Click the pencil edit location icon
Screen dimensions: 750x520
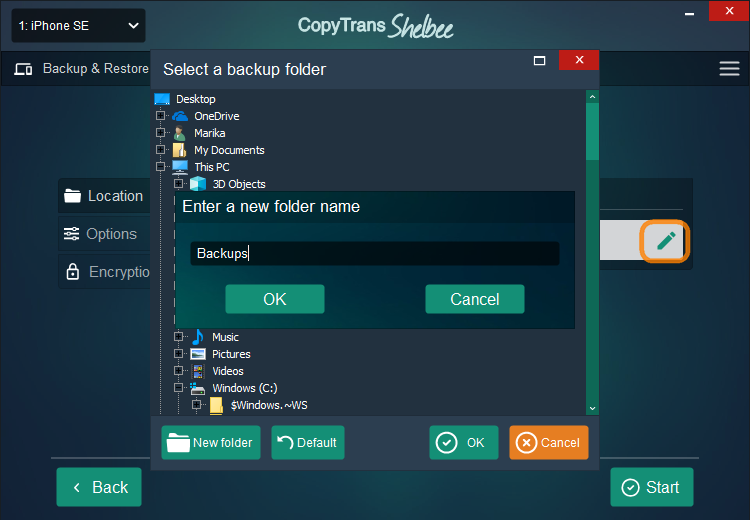[665, 241]
